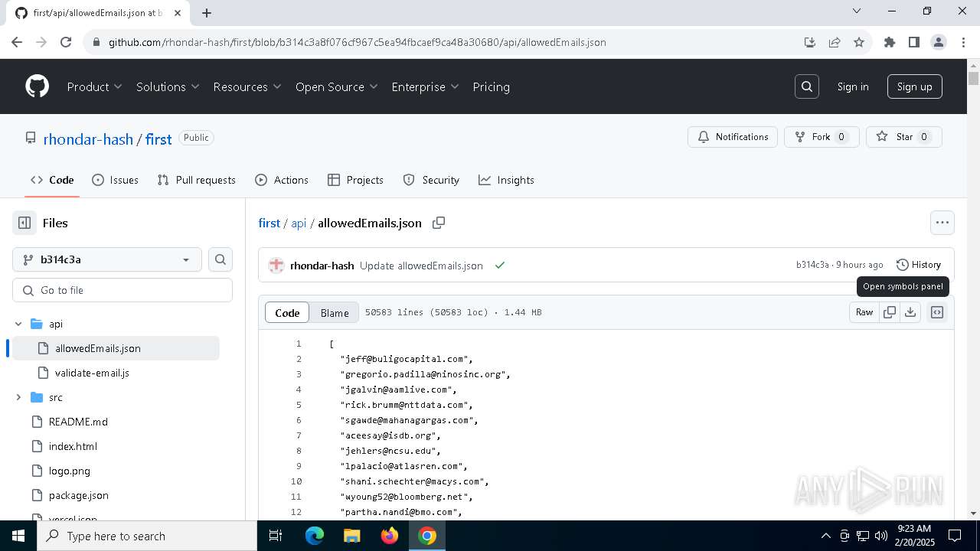The height and width of the screenshot is (551, 980).
Task: Collapse the api folder chevron
Action: (x=18, y=324)
